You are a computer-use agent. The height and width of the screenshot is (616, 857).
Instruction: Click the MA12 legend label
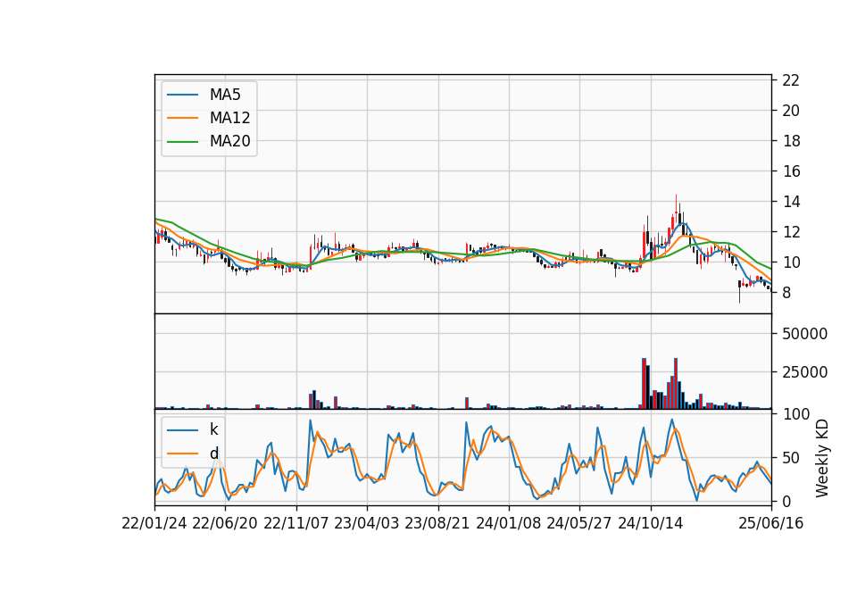tap(229, 118)
